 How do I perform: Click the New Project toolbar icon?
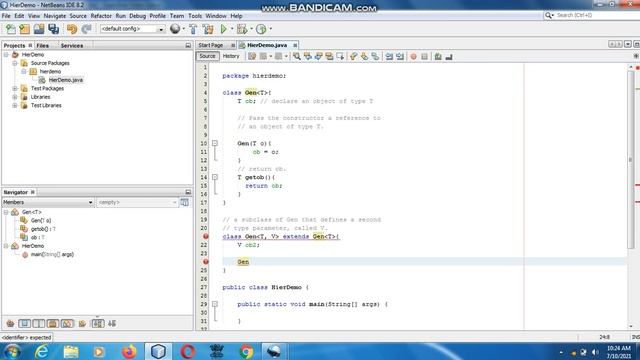tap(24, 29)
